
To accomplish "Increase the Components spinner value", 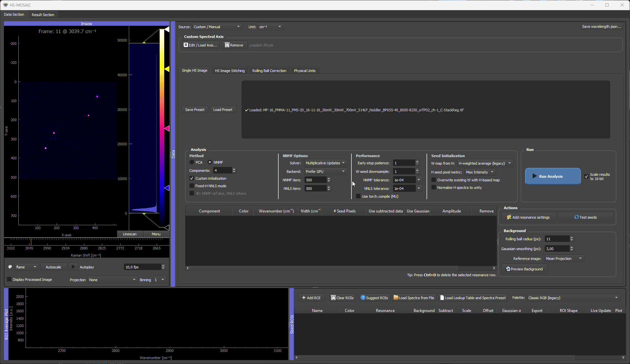I will [x=234, y=169].
